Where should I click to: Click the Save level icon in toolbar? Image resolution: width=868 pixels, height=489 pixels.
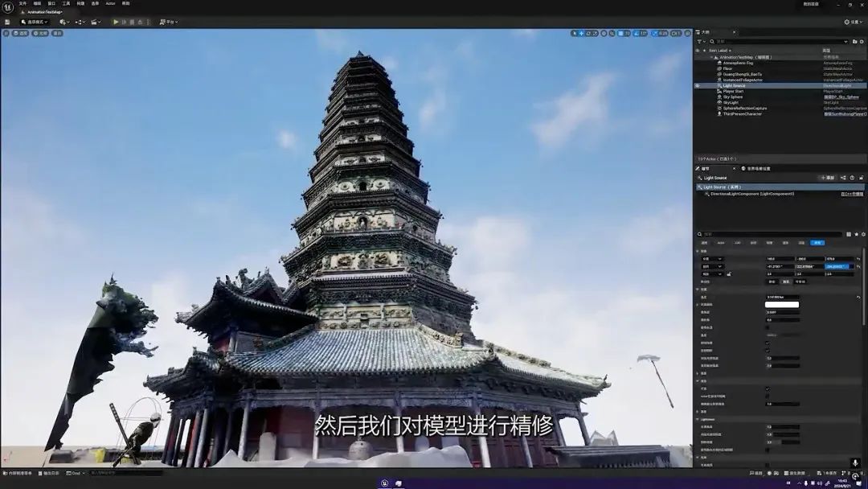[7, 22]
